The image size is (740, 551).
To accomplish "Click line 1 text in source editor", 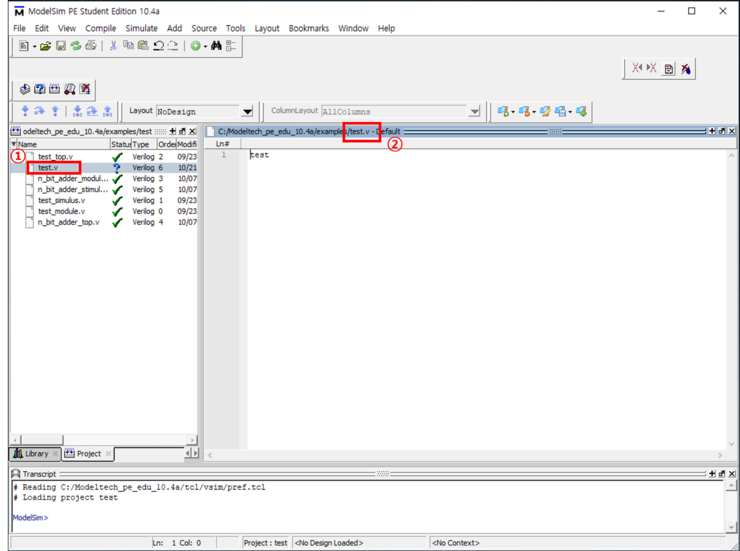I will (x=260, y=155).
